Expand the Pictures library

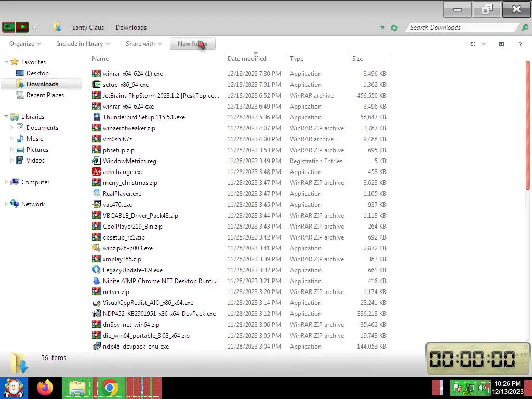point(11,150)
